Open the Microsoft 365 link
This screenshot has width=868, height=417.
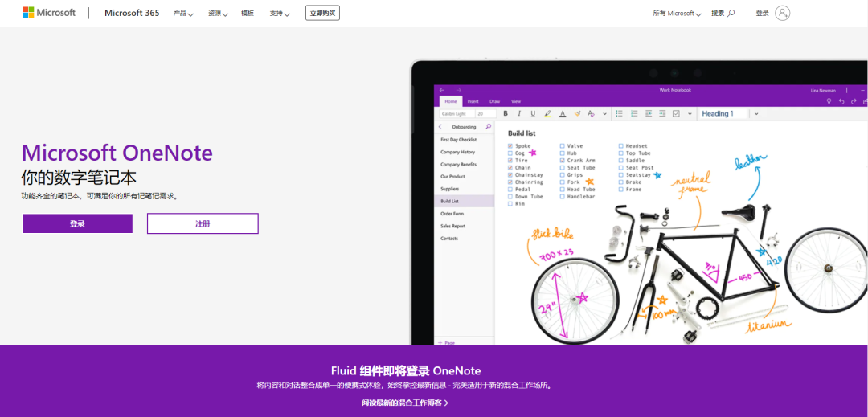(x=132, y=14)
